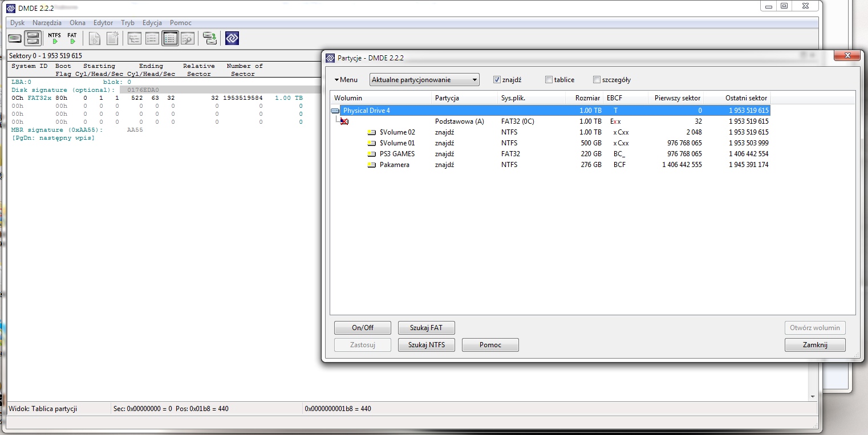Select the PS3 GAMES volume row
The width and height of the screenshot is (868, 435).
click(x=550, y=154)
